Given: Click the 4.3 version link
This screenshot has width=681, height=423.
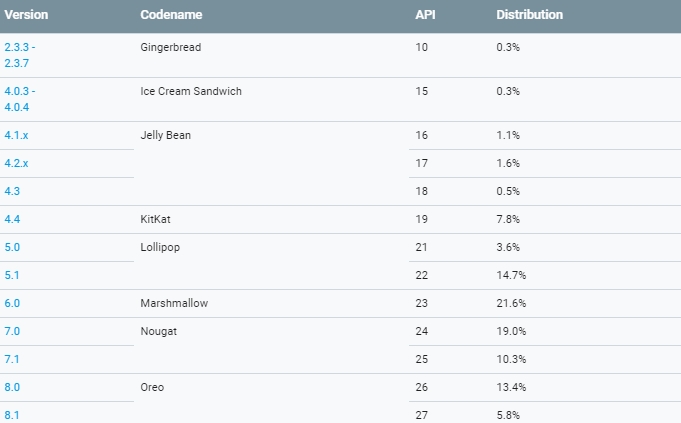Looking at the screenshot, I should 12,191.
